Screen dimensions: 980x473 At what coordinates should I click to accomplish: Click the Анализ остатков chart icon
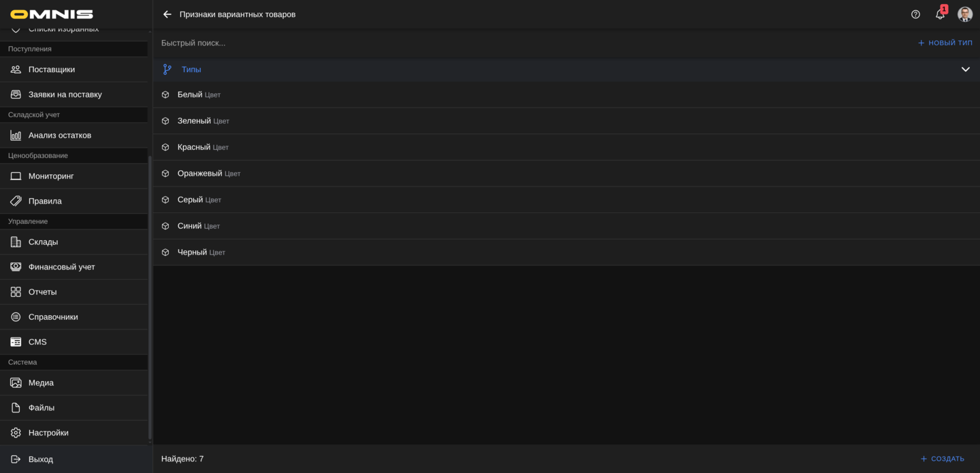coord(16,135)
